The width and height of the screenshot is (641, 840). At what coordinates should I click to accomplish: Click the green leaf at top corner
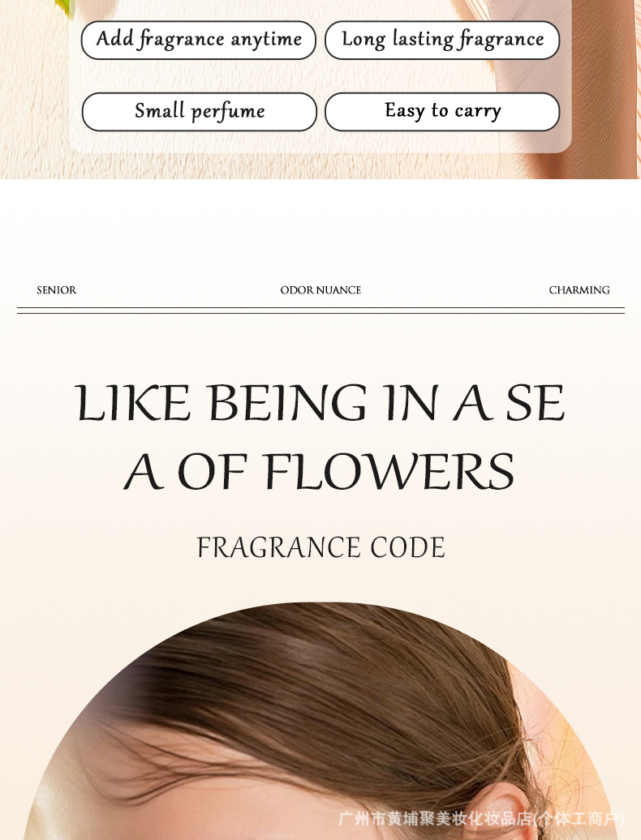(x=65, y=7)
